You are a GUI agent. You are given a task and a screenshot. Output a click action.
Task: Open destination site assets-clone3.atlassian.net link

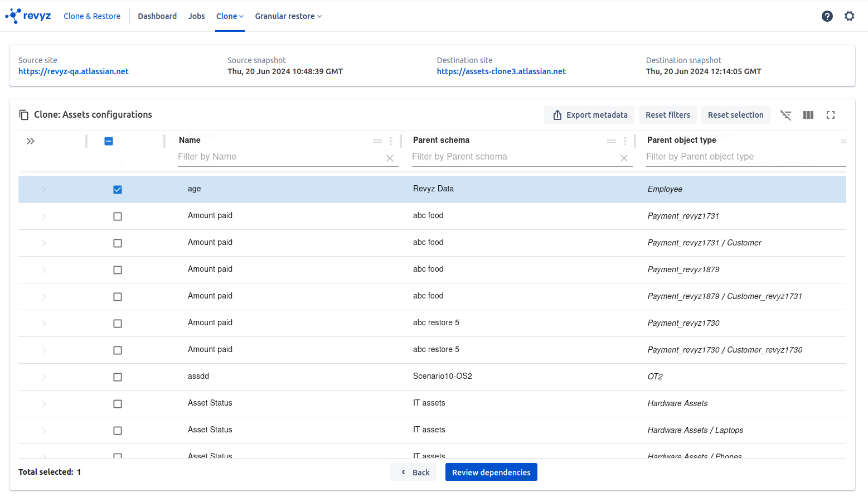[501, 71]
